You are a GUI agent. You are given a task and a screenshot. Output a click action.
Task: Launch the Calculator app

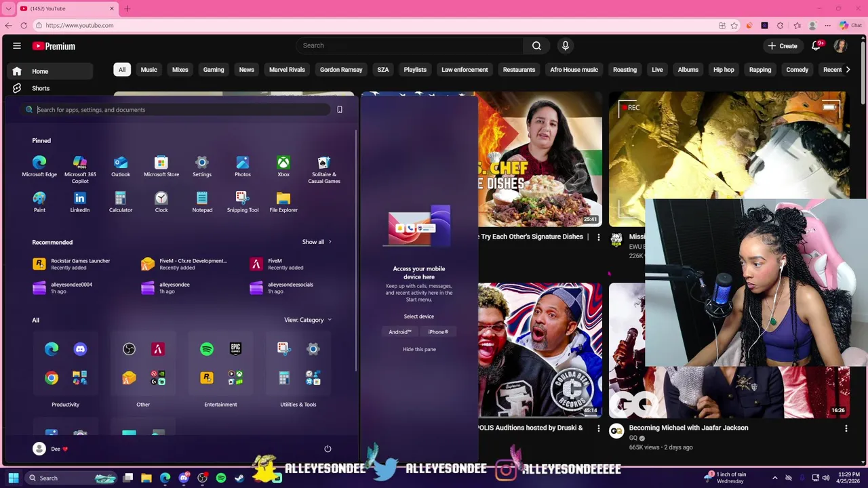coord(121,202)
